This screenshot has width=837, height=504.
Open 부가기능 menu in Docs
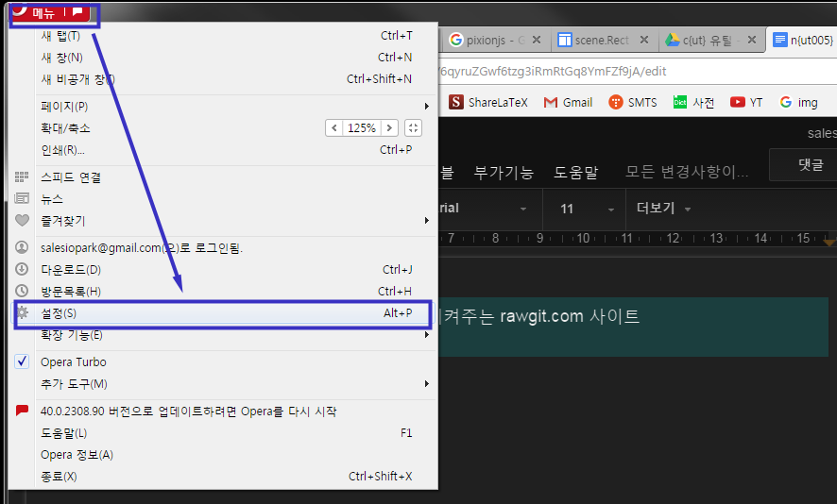[x=504, y=173]
